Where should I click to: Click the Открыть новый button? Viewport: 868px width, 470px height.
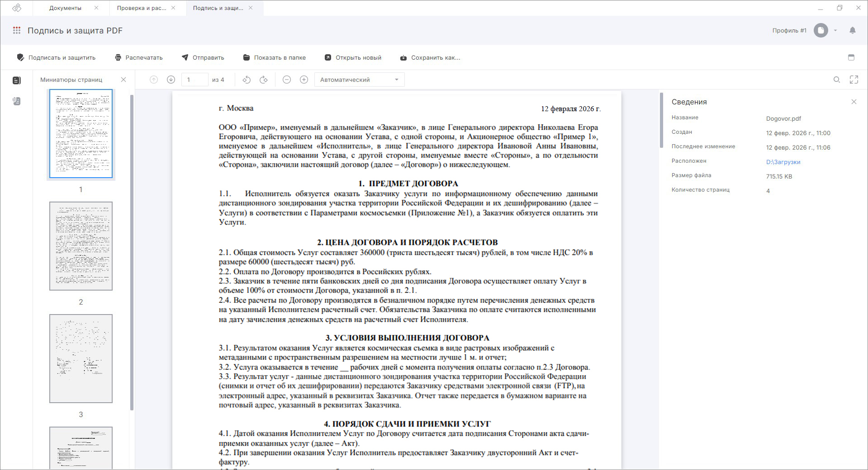[353, 57]
